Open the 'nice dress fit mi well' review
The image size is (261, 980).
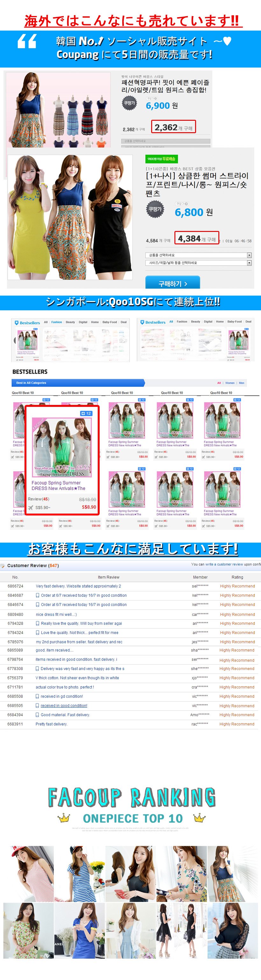coord(56,614)
